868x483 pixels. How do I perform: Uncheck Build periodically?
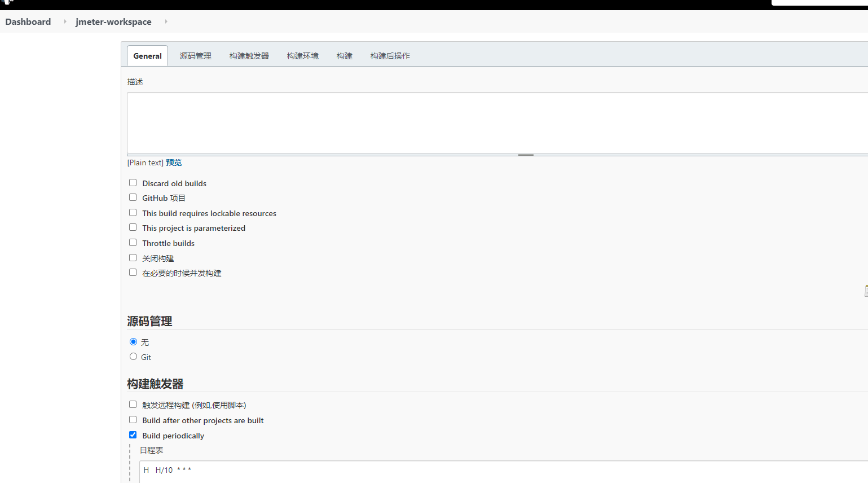click(133, 435)
